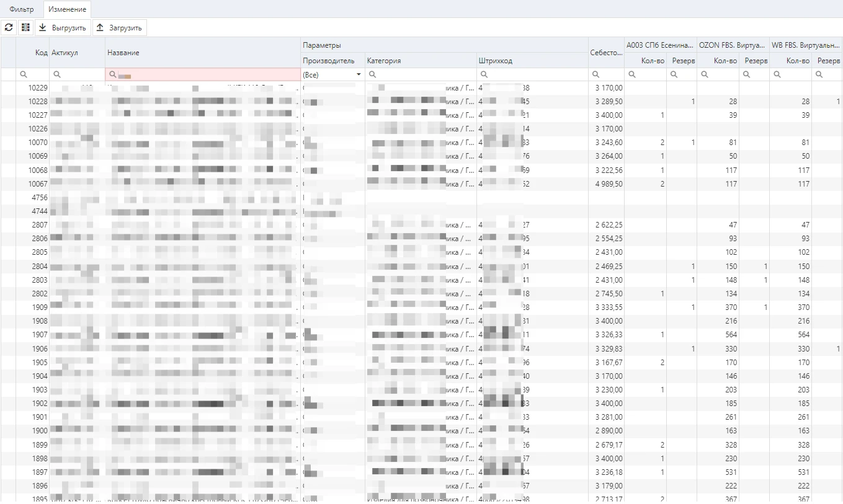Viewport: 843px width, 504px height.
Task: Switch to the Фильтр tab
Action: click(x=22, y=9)
